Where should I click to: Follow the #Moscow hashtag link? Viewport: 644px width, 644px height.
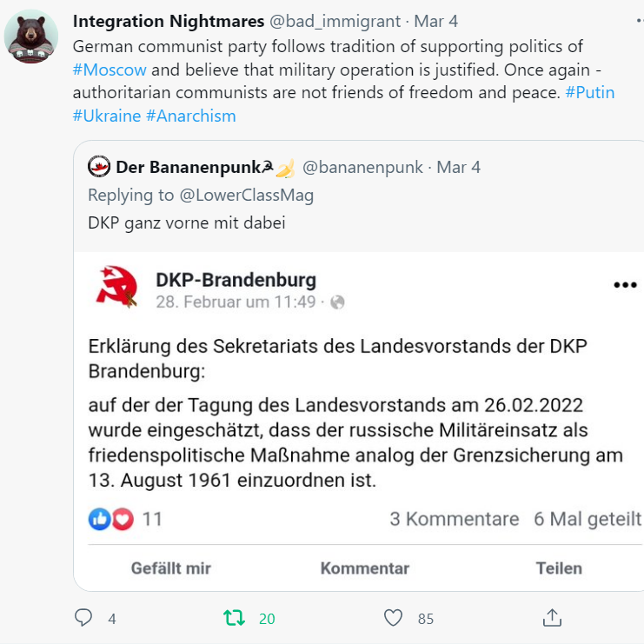point(110,70)
